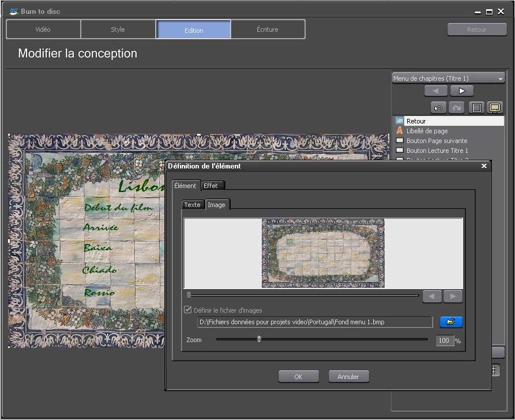Click the redo arrow icon
The image size is (515, 420).
(x=457, y=108)
